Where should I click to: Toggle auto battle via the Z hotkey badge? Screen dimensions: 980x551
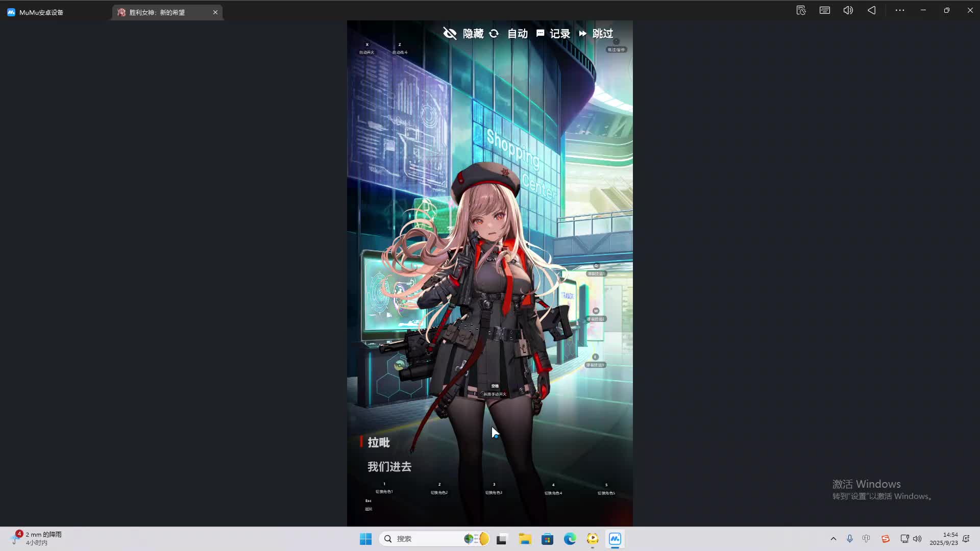(400, 48)
